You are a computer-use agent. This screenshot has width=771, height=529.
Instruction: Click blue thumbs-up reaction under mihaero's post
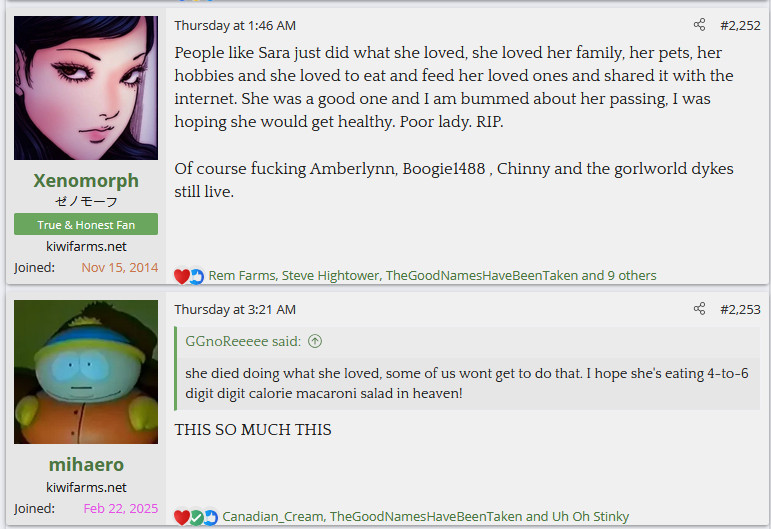[210, 517]
